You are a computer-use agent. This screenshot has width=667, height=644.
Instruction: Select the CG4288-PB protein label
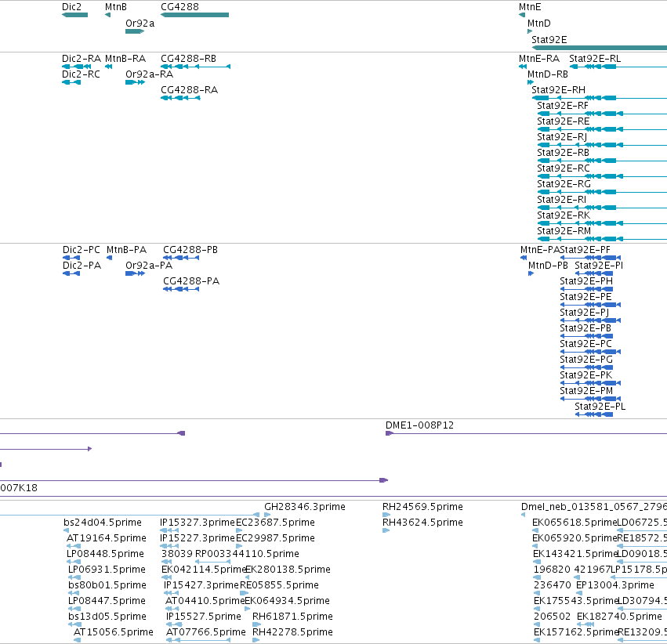pyautogui.click(x=190, y=250)
